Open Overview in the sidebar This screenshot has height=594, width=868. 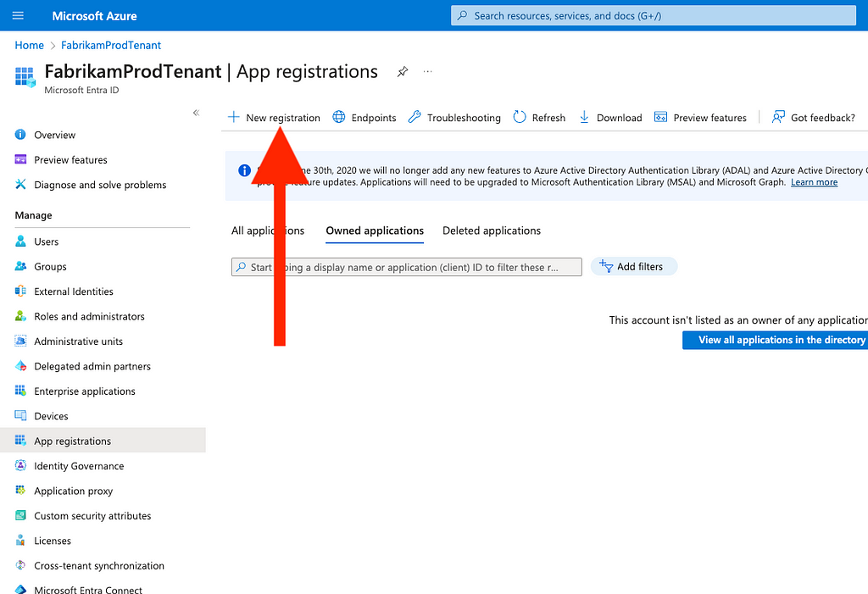point(55,135)
